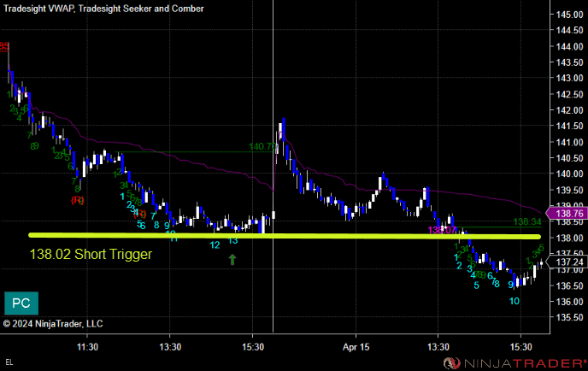
Task: Click the 144.00 price axis label
Action: pos(569,46)
